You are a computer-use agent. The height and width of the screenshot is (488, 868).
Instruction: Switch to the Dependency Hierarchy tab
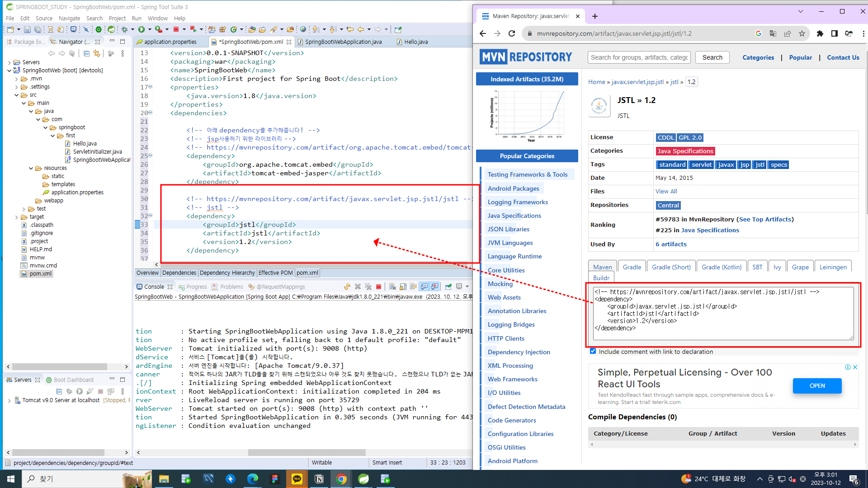coord(227,273)
